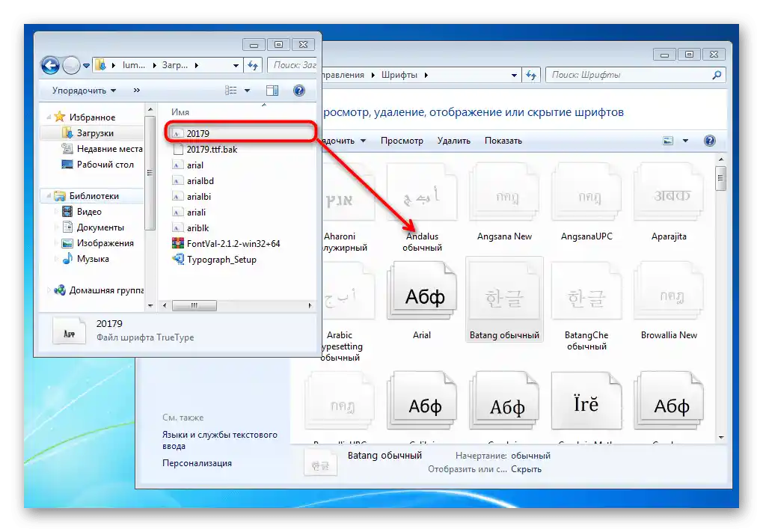Click the horizontal scrollbar thumb in file list

194,305
